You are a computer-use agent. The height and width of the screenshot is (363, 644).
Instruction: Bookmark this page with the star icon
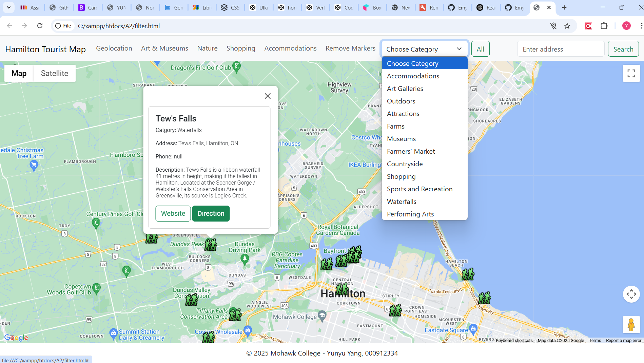pos(567,26)
